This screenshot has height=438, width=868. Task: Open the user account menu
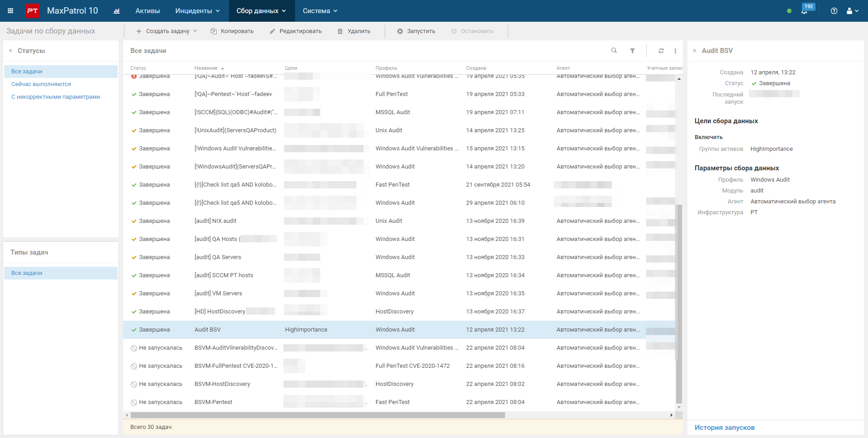click(x=853, y=11)
